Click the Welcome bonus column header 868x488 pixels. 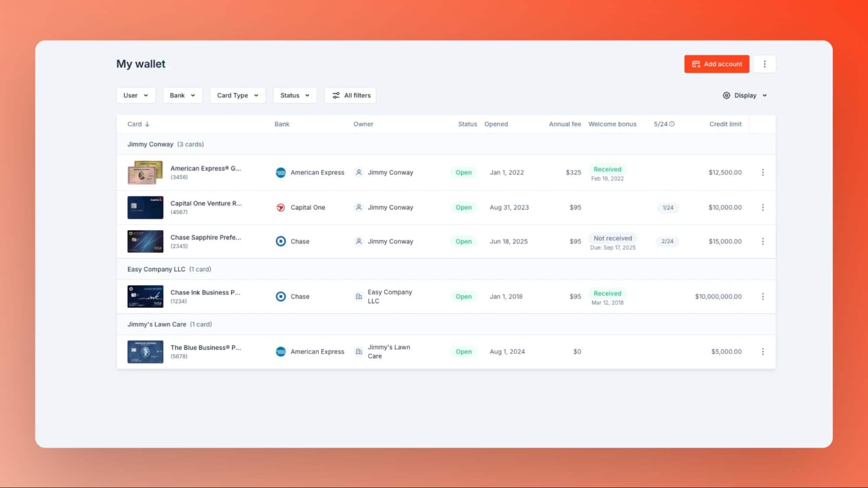coord(612,124)
